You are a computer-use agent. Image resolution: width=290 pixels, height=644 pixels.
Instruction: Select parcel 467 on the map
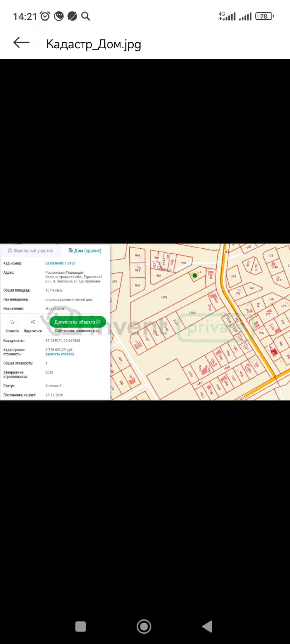pyautogui.click(x=168, y=379)
